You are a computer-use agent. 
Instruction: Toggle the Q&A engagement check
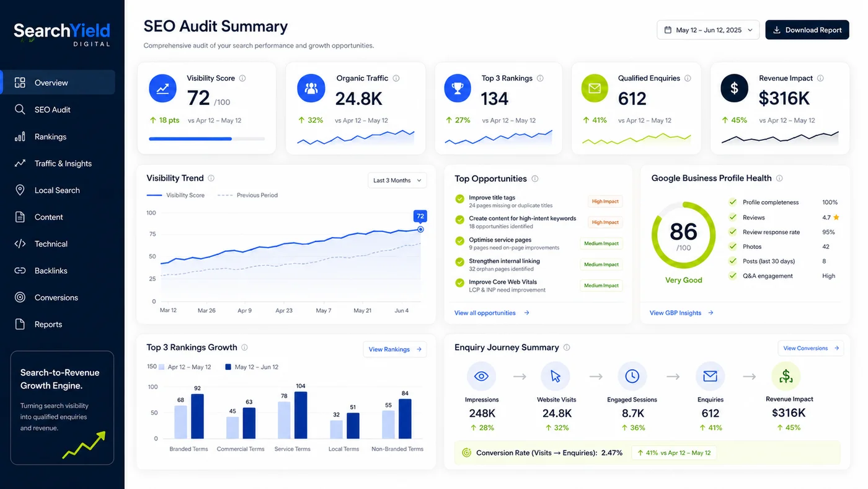(x=733, y=276)
